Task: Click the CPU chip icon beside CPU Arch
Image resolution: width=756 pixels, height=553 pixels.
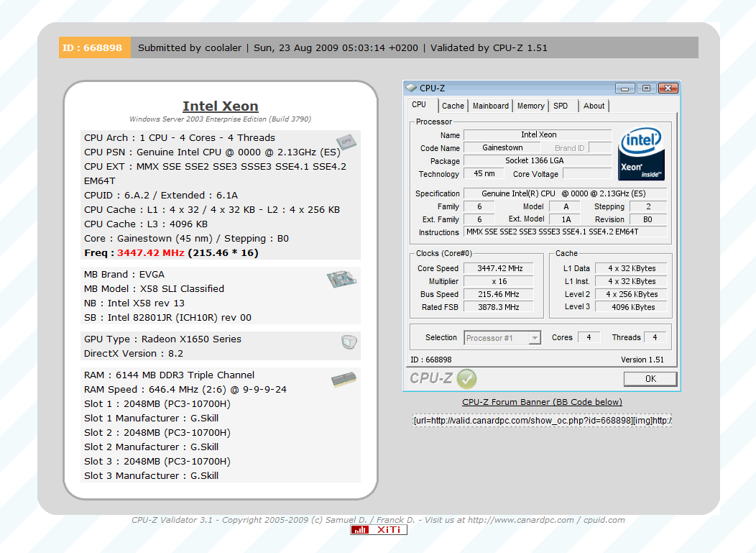Action: 346,142
